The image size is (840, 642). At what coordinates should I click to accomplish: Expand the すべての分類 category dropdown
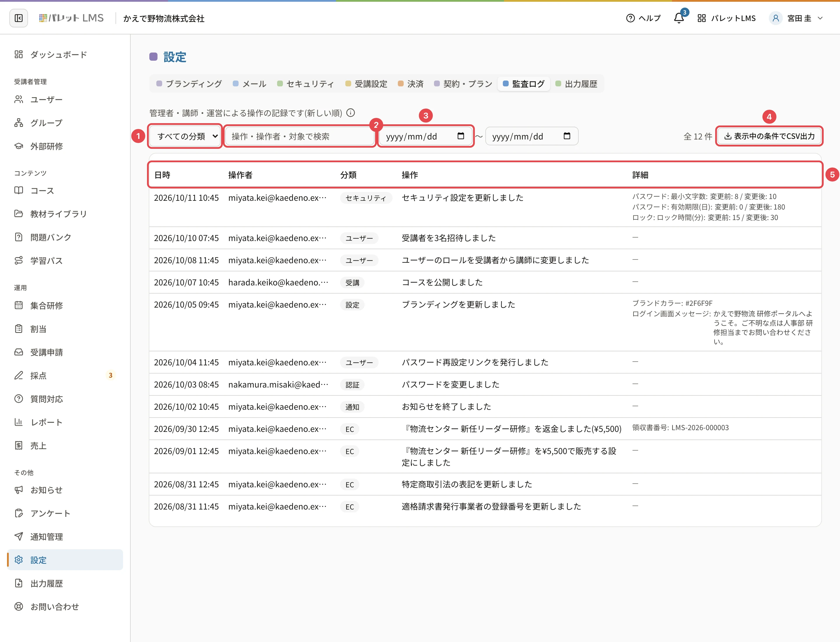[185, 136]
